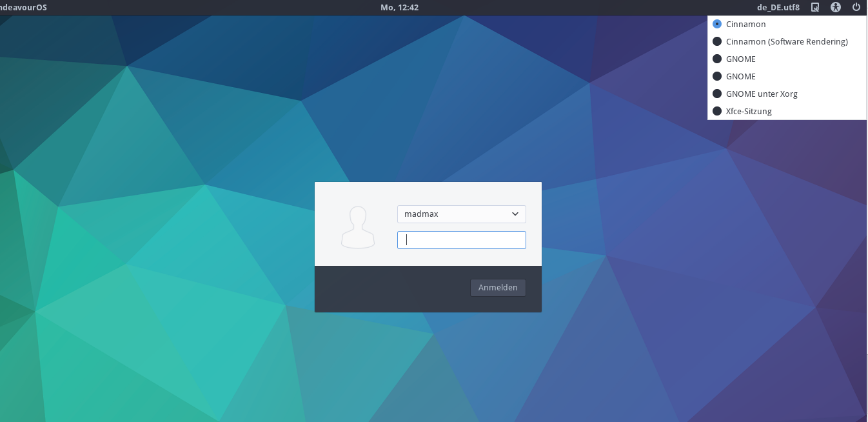Open the madmax user dropdown

coord(460,214)
